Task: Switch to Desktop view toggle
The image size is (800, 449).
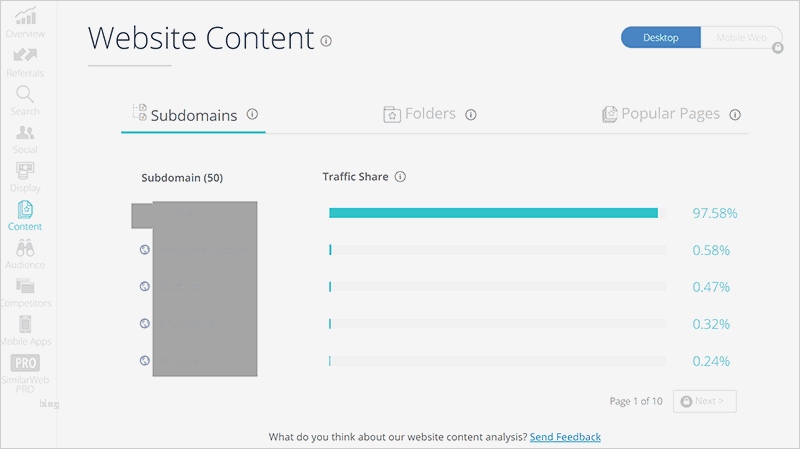Action: click(x=660, y=38)
